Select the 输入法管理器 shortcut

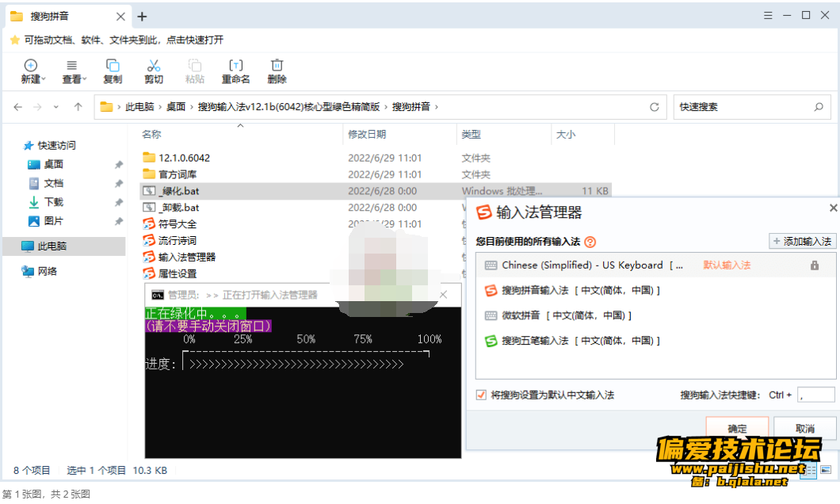179,258
